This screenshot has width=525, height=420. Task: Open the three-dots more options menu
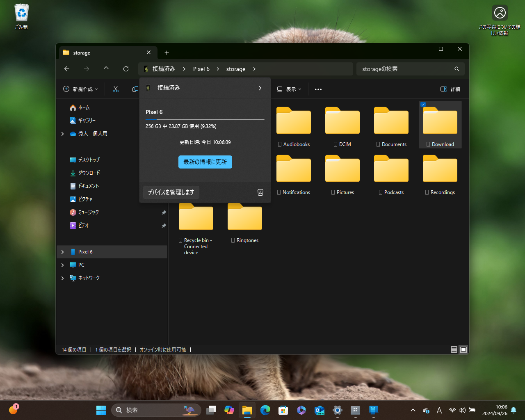pyautogui.click(x=318, y=89)
